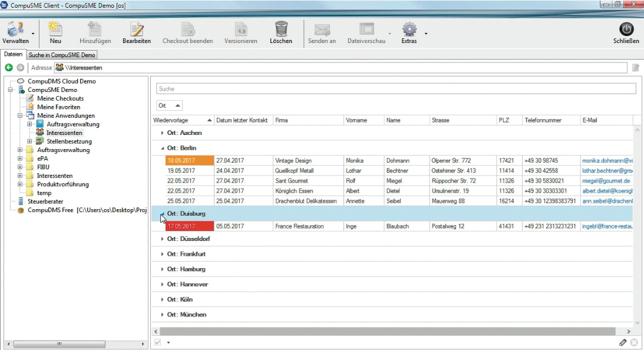This screenshot has width=644, height=350.
Task: Expand the Auftragsverwaltung folder tree node
Action: coord(21,150)
